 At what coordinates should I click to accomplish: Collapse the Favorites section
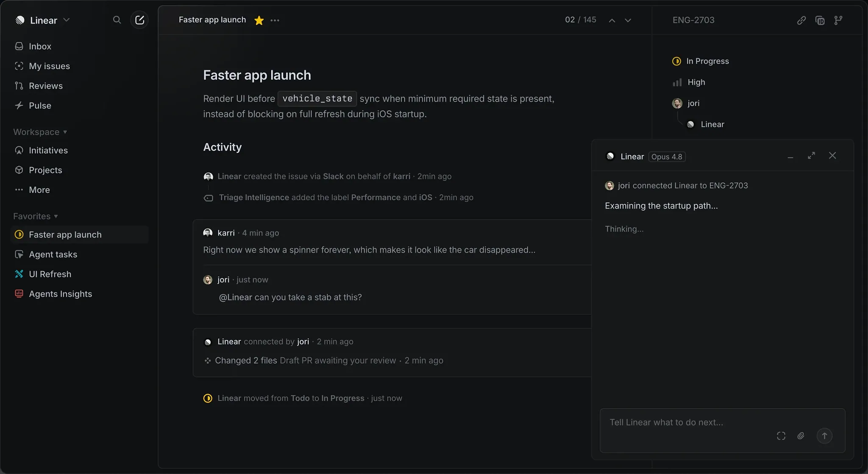click(36, 216)
